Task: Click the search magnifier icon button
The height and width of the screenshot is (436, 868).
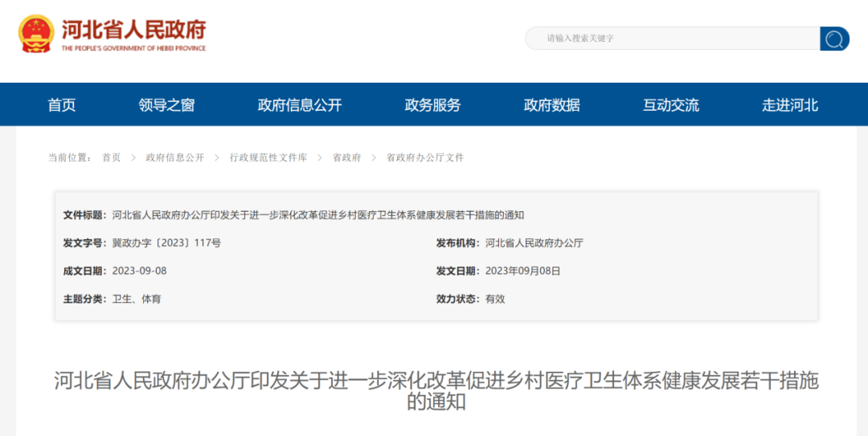Action: [x=834, y=39]
